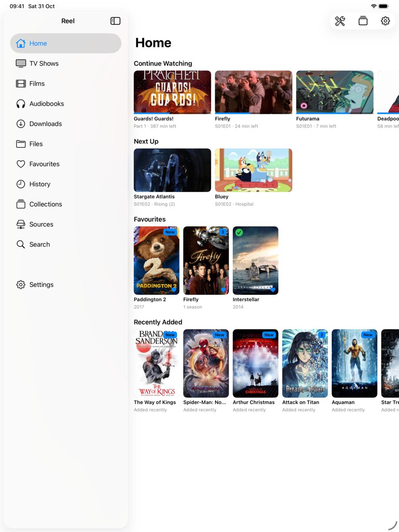Click the Recently Added heading

pos(158,322)
